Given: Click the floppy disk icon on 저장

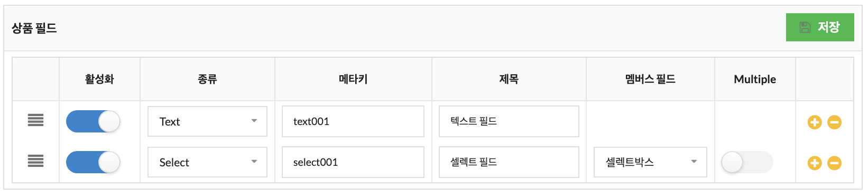Looking at the screenshot, I should coord(805,27).
